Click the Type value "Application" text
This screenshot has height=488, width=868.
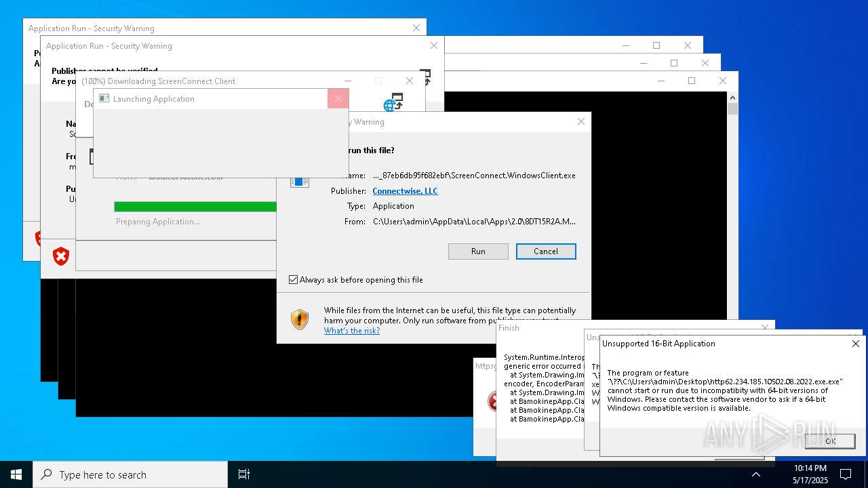tap(393, 206)
